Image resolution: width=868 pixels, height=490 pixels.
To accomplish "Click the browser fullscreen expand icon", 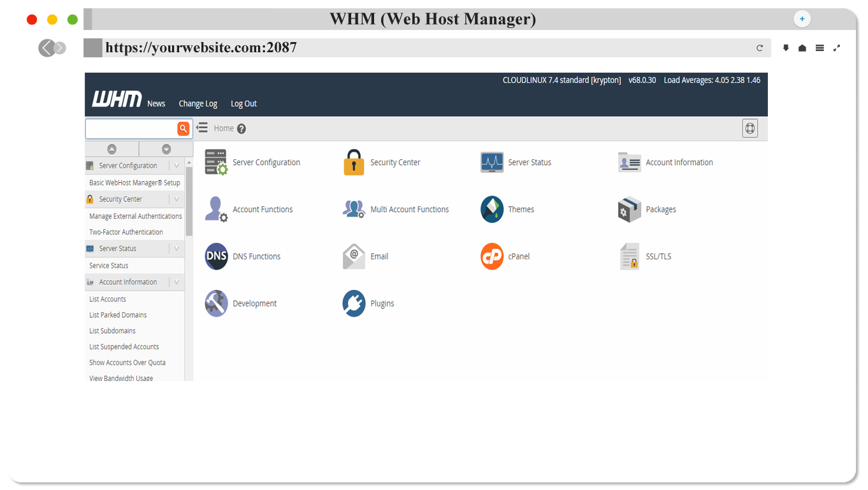I will (837, 48).
